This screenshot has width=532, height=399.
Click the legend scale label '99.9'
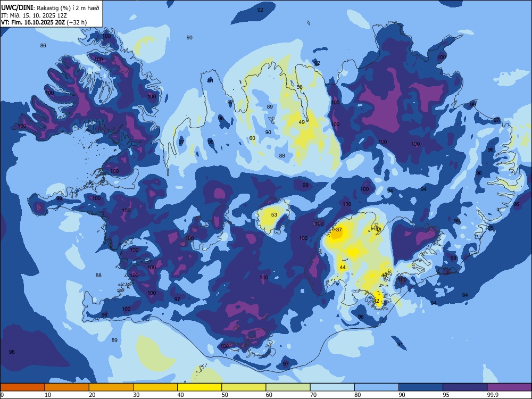(492, 395)
